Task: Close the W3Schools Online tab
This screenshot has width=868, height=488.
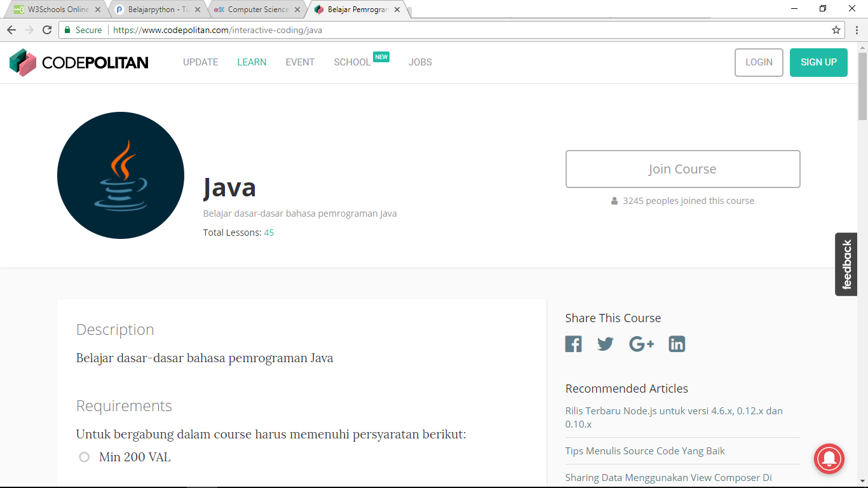Action: (98, 10)
